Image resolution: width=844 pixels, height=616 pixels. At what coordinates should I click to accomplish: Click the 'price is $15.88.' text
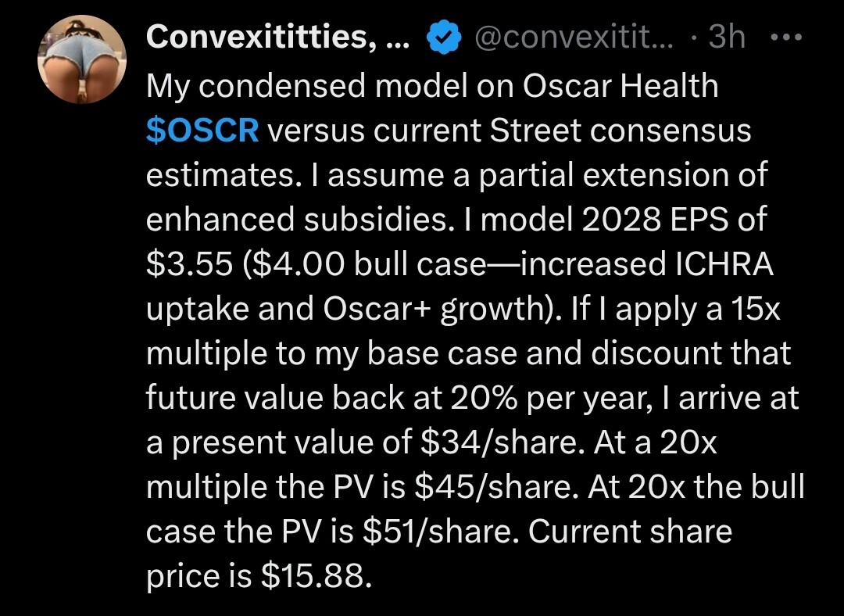click(259, 576)
